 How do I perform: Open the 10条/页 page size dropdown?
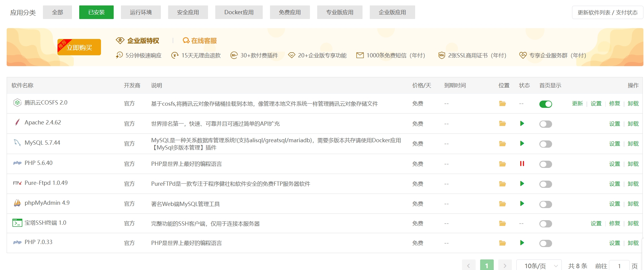pyautogui.click(x=539, y=266)
